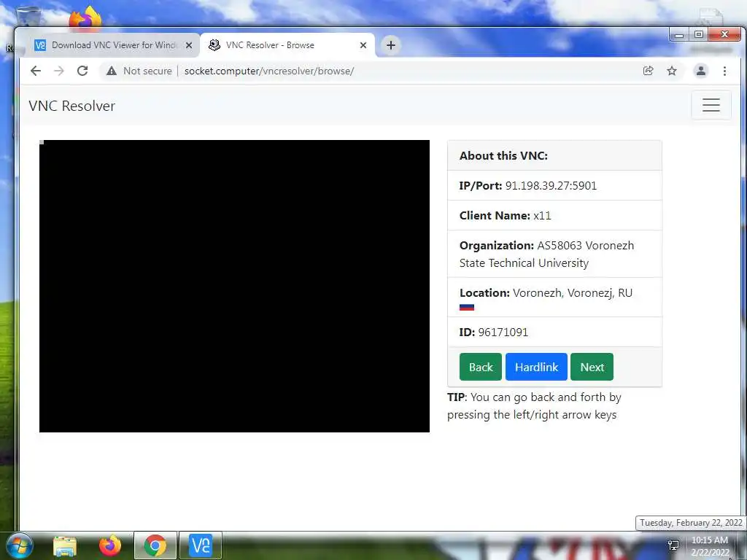Select the VNC Resolver - Browse tab
The image size is (747, 560).
pos(287,45)
